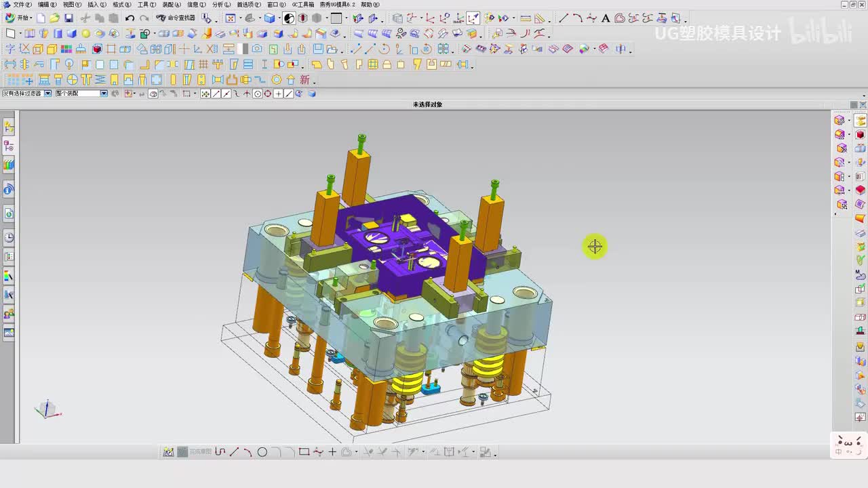
Task: Toggle End Point snapping
Action: pyautogui.click(x=216, y=94)
